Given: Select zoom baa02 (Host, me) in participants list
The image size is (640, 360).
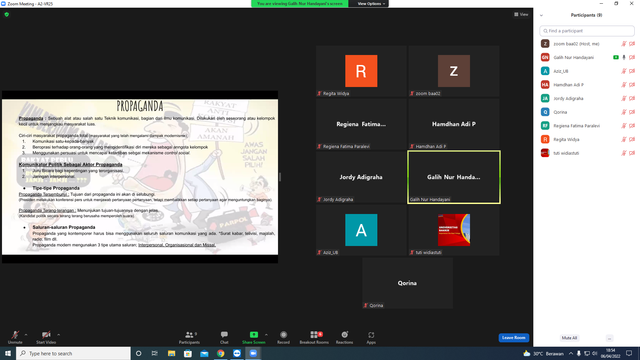Looking at the screenshot, I should pyautogui.click(x=587, y=44).
